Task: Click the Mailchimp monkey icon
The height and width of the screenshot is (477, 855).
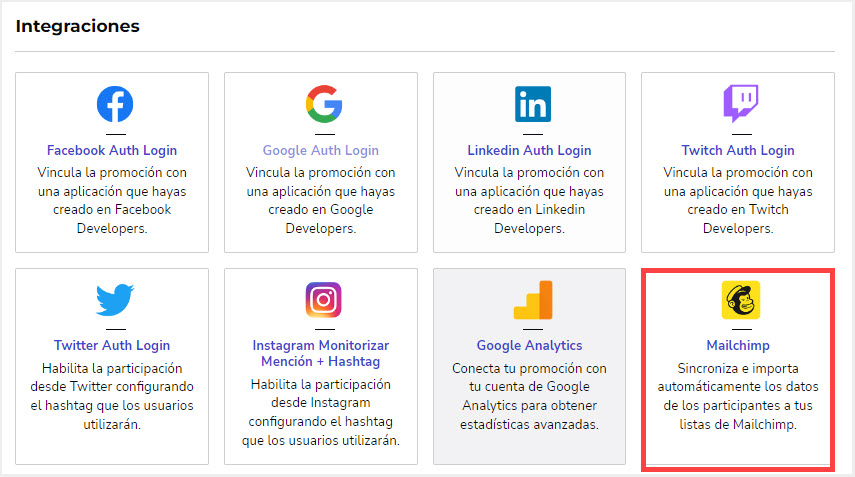Action: [740, 300]
